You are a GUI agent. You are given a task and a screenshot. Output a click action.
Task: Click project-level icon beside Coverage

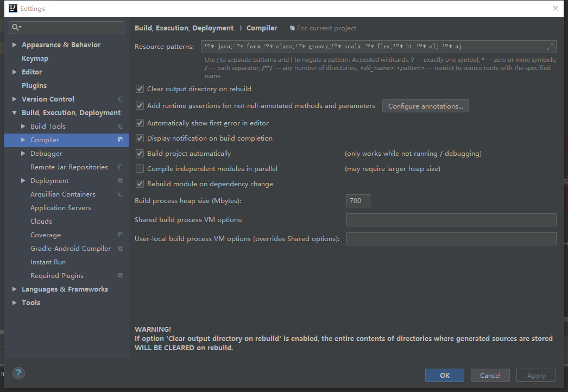pos(121,235)
